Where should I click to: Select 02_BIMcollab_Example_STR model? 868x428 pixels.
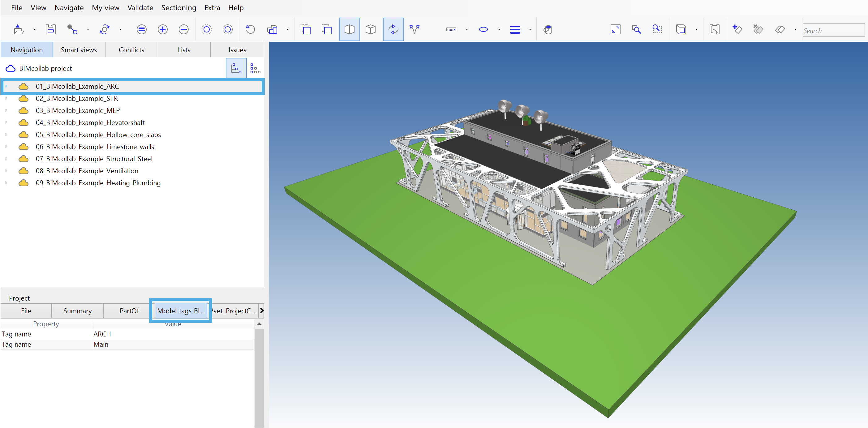[x=77, y=98]
